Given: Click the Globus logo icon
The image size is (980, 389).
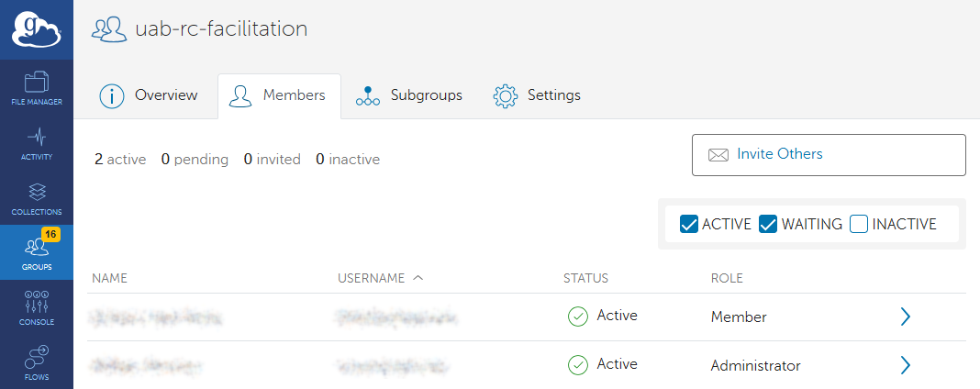Looking at the screenshot, I should click(36, 29).
